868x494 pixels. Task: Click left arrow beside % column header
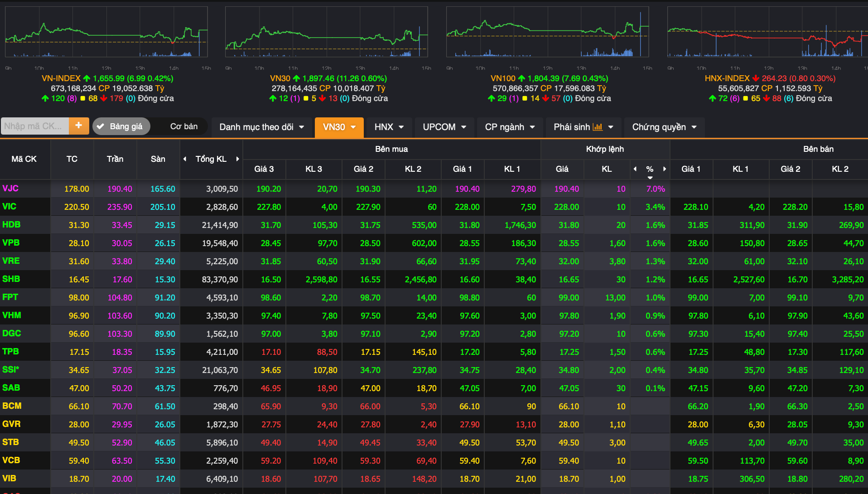pos(635,169)
